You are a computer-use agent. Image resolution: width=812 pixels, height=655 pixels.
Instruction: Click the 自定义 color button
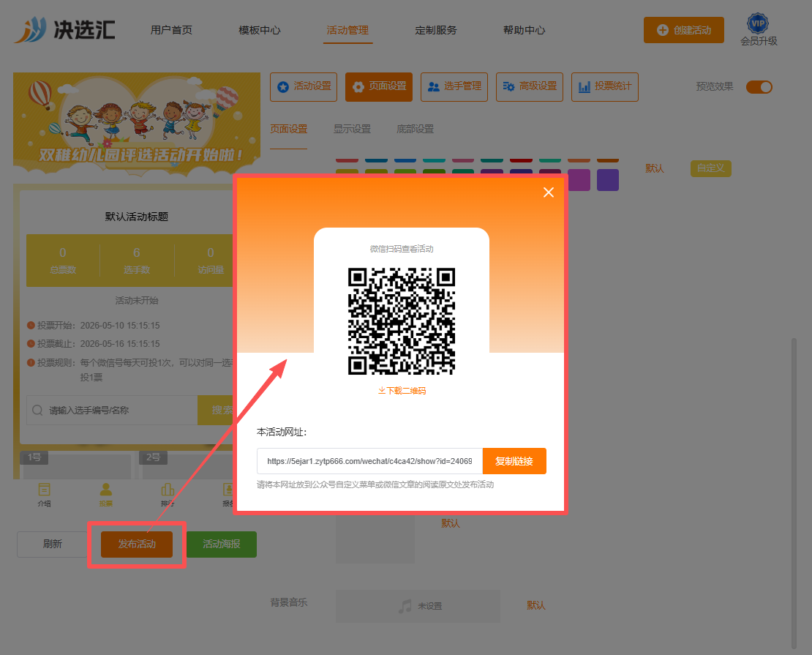710,168
